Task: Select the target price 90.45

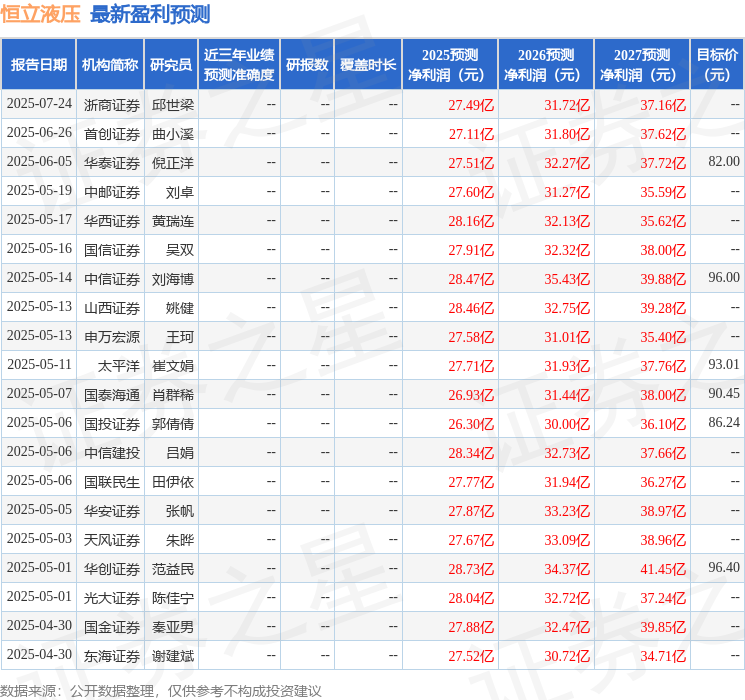Action: coord(724,393)
